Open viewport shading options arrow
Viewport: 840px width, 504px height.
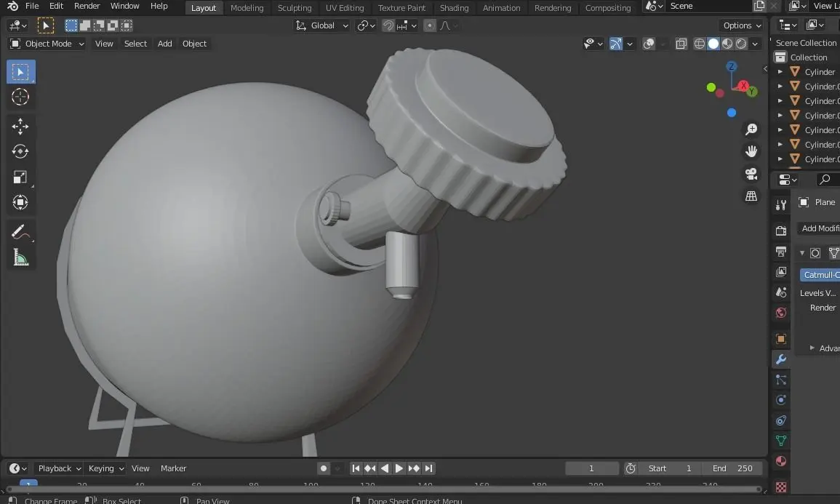point(756,44)
